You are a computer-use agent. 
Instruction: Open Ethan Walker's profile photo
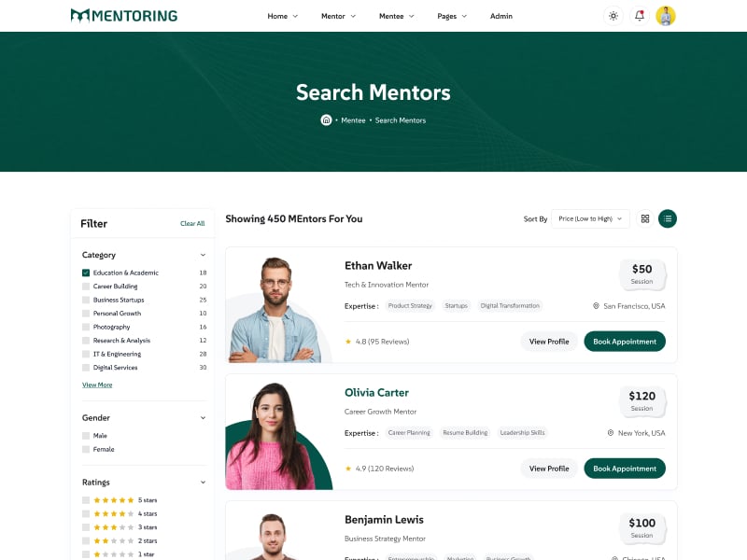pos(276,308)
